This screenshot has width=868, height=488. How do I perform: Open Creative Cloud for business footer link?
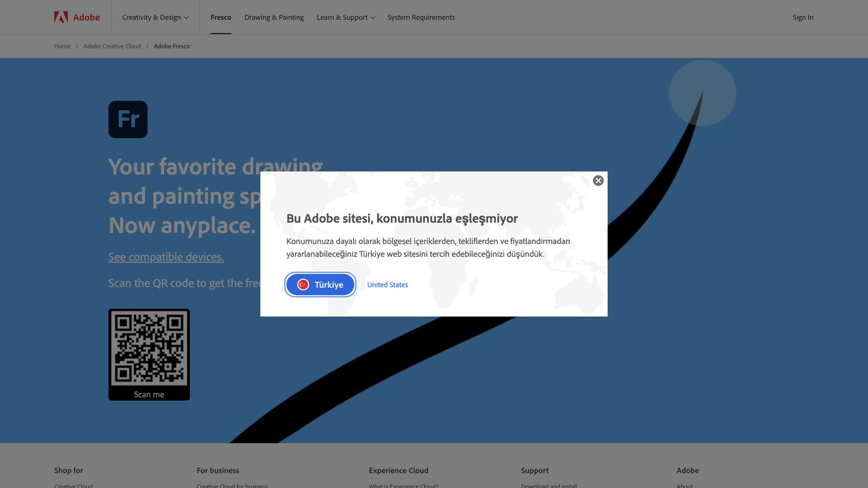232,486
